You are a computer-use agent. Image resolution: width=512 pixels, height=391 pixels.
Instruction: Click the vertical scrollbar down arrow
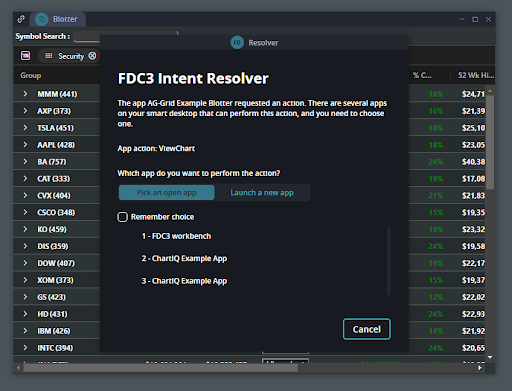490,357
